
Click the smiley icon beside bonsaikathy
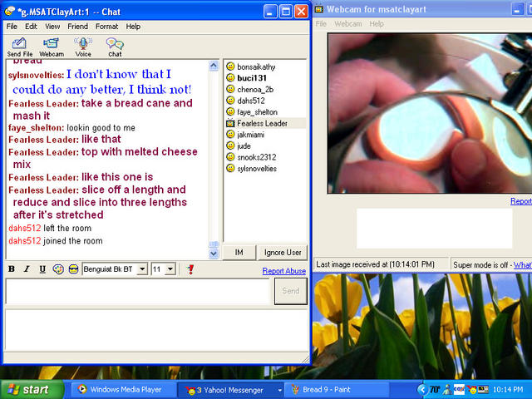tap(230, 66)
